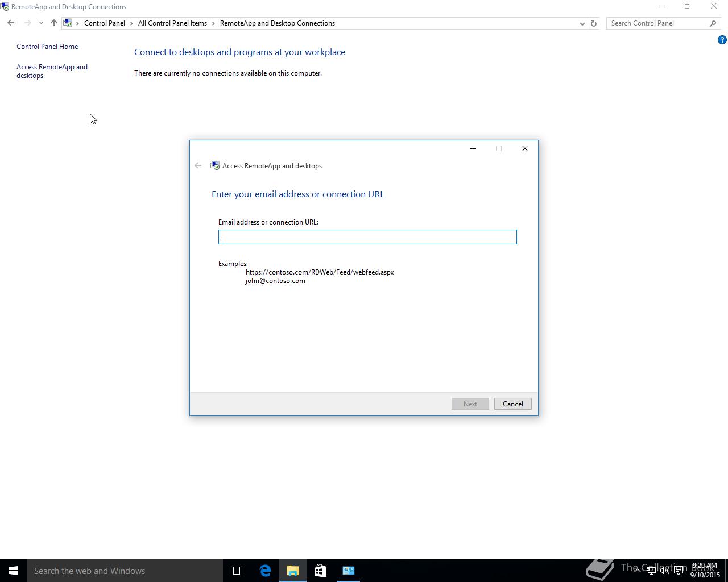The height and width of the screenshot is (582, 728).
Task: Open the volume control in the system tray
Action: [x=665, y=571]
